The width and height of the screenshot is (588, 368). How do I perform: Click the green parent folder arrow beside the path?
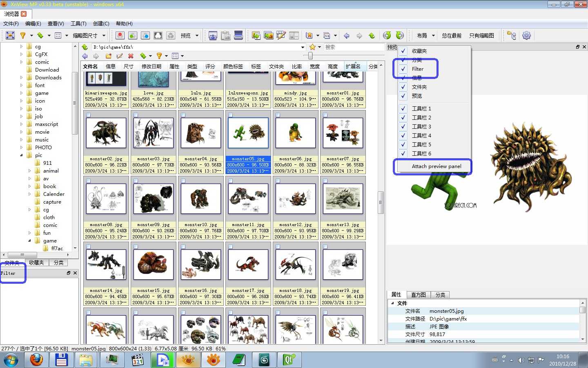coord(85,47)
